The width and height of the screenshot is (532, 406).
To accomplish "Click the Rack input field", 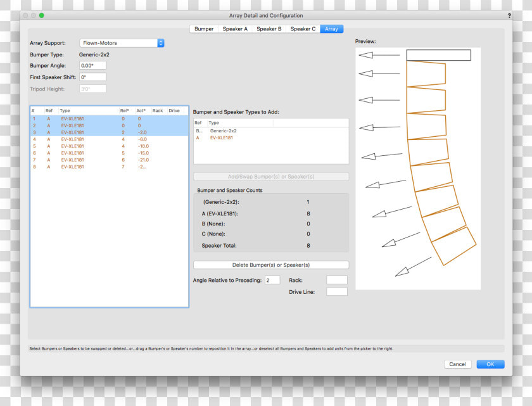I will (x=337, y=280).
